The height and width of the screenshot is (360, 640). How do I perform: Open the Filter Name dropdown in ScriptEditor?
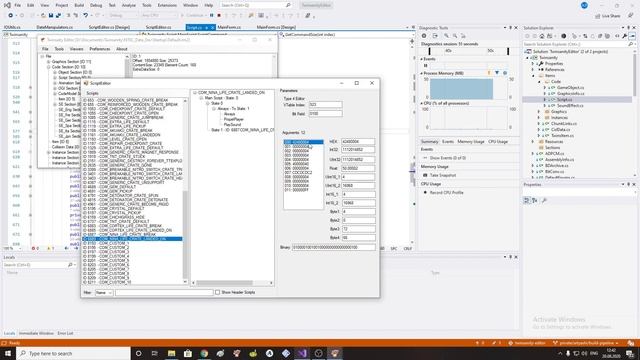104,292
